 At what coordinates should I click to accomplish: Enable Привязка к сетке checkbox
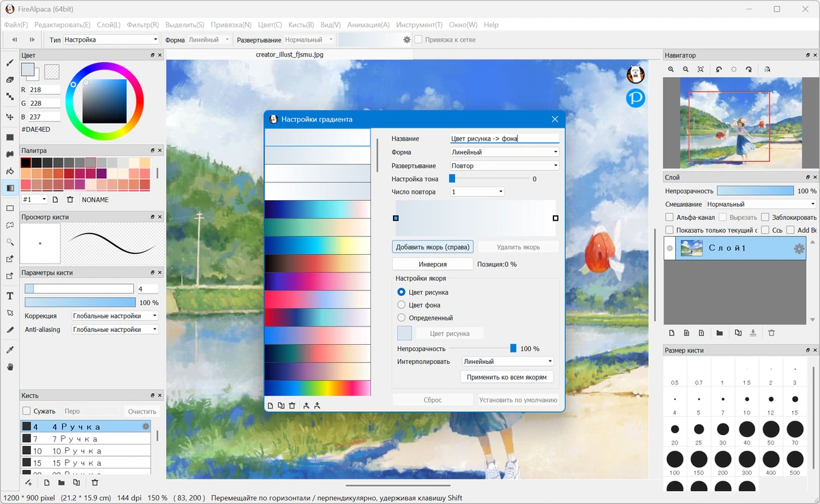(418, 40)
